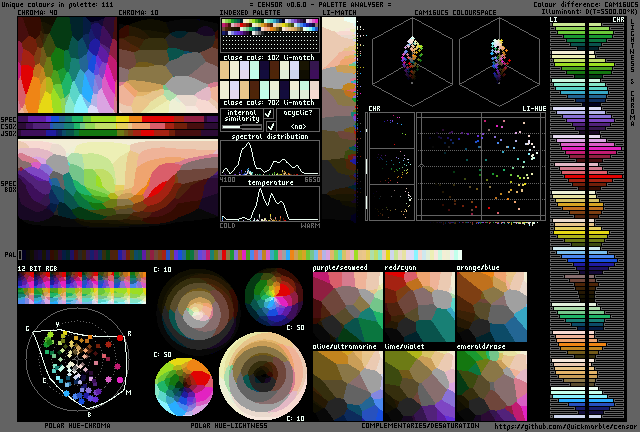
Task: Click the CS0% spectrum bar
Action: [118, 126]
